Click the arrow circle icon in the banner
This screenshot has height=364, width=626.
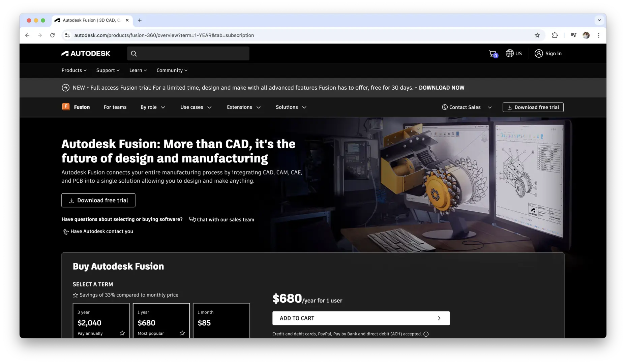tap(65, 88)
